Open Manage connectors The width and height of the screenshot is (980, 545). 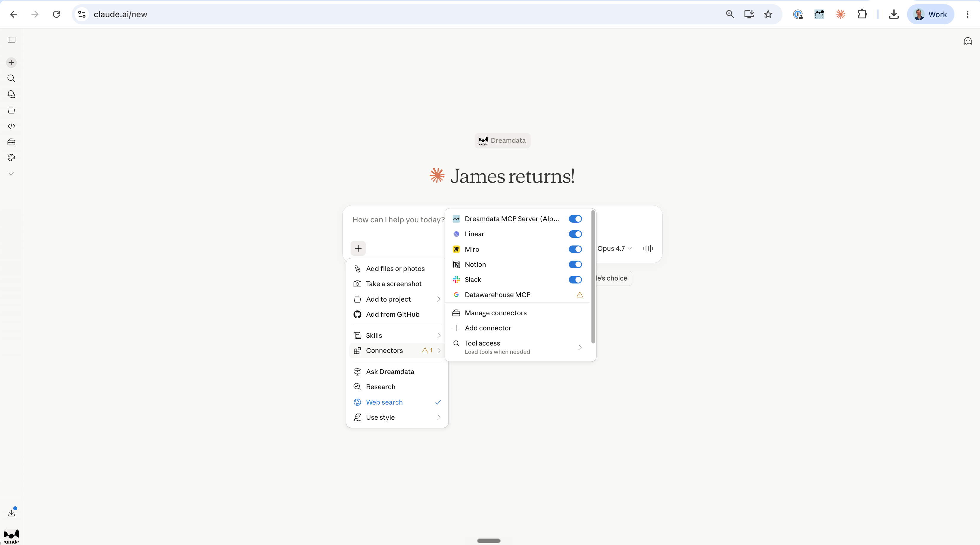point(517,313)
